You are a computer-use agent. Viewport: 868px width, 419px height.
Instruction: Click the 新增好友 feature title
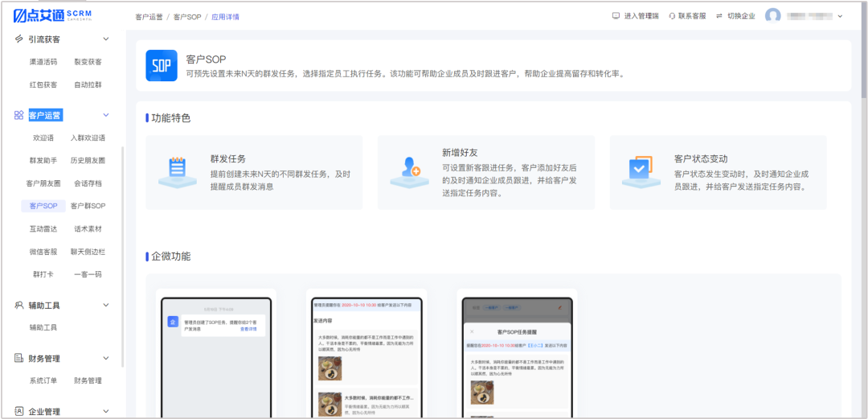(x=460, y=153)
